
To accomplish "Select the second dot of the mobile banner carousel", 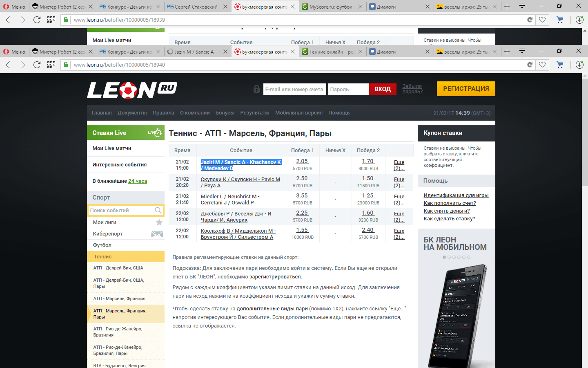I will click(449, 257).
